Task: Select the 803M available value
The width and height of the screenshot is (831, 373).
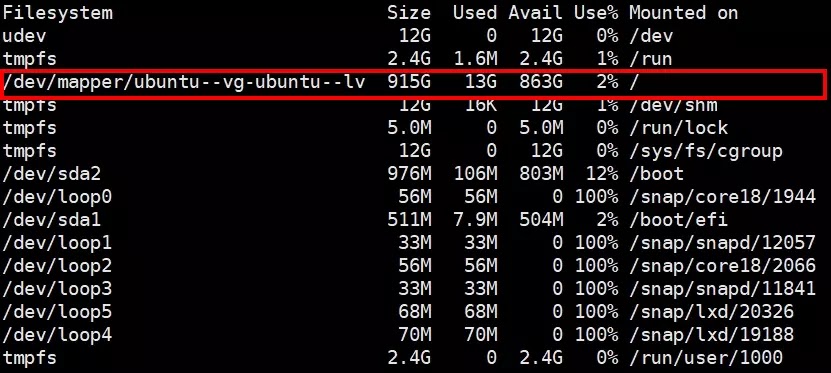Action: click(541, 174)
